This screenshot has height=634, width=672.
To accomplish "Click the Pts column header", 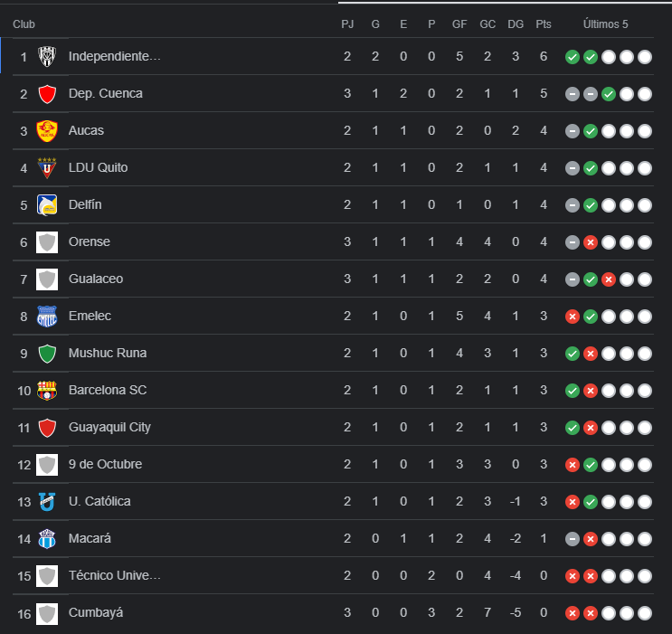I will click(543, 24).
